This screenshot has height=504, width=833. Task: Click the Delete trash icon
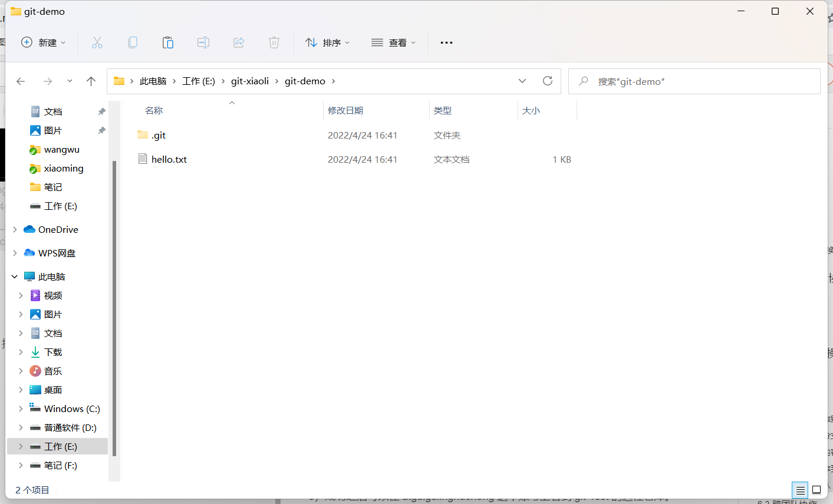click(x=274, y=42)
